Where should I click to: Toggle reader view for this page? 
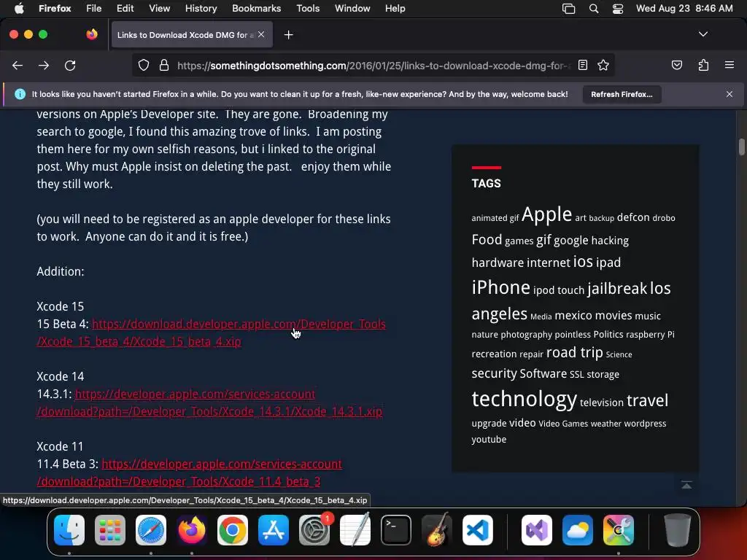pyautogui.click(x=583, y=65)
